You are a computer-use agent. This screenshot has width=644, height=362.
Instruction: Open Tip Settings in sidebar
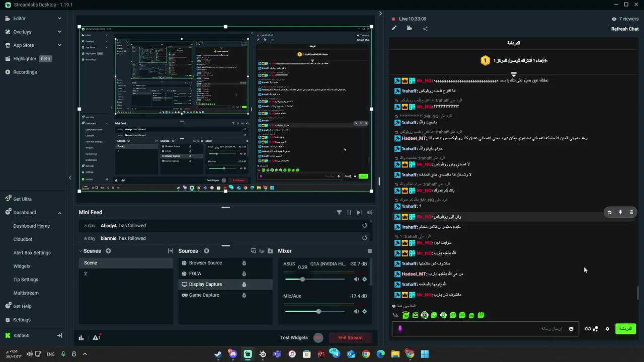(26, 280)
